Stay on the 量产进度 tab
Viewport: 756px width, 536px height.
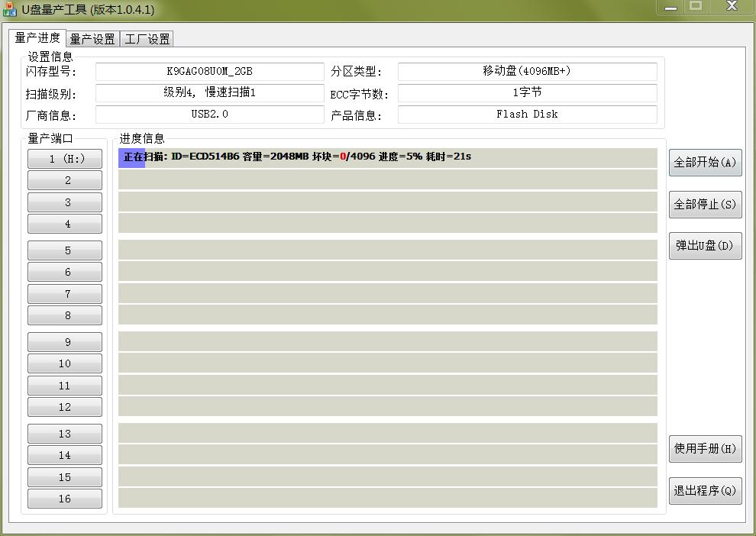pyautogui.click(x=37, y=38)
